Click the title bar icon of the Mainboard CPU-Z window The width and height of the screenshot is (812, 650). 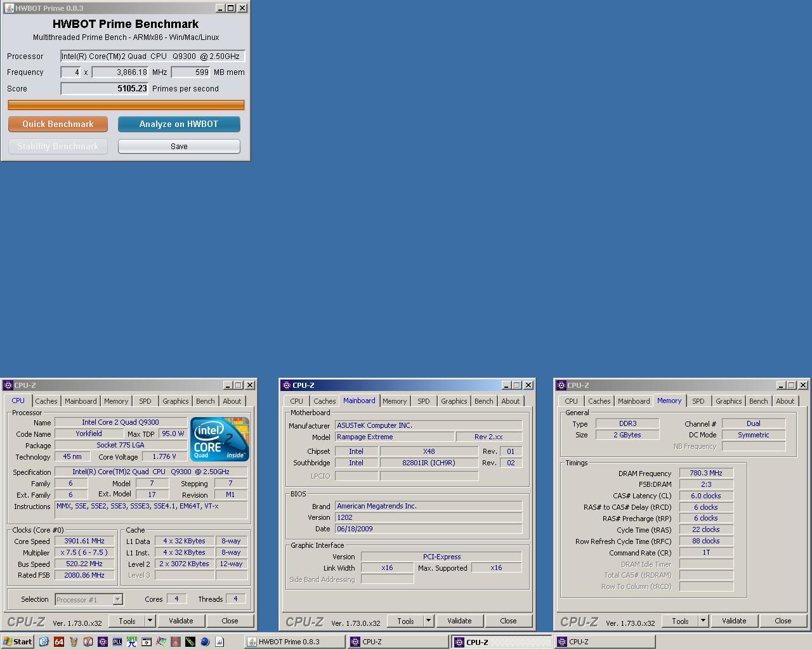pos(286,385)
